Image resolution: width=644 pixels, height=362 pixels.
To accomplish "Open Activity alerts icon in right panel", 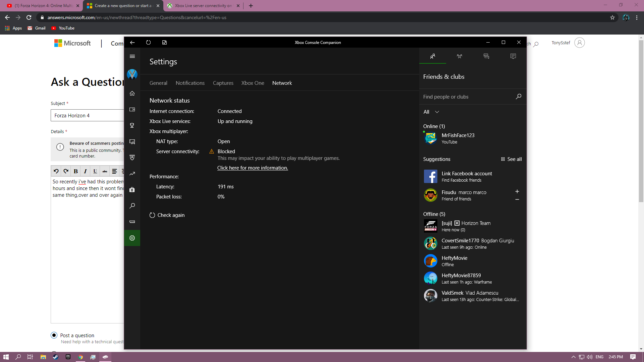I will (x=513, y=56).
